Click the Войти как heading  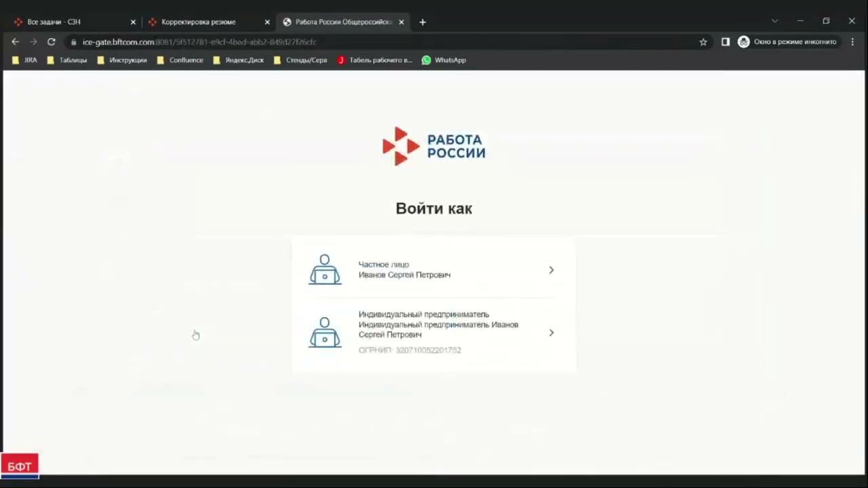[x=434, y=208]
